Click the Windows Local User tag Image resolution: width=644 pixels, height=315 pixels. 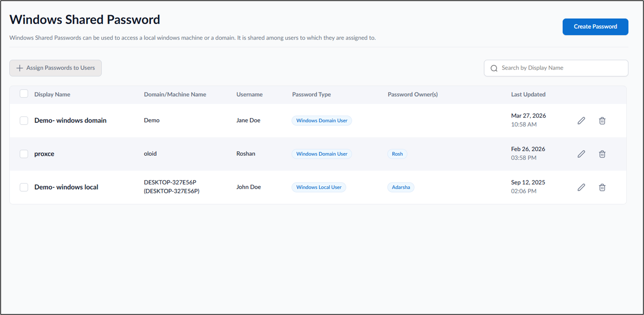[319, 187]
